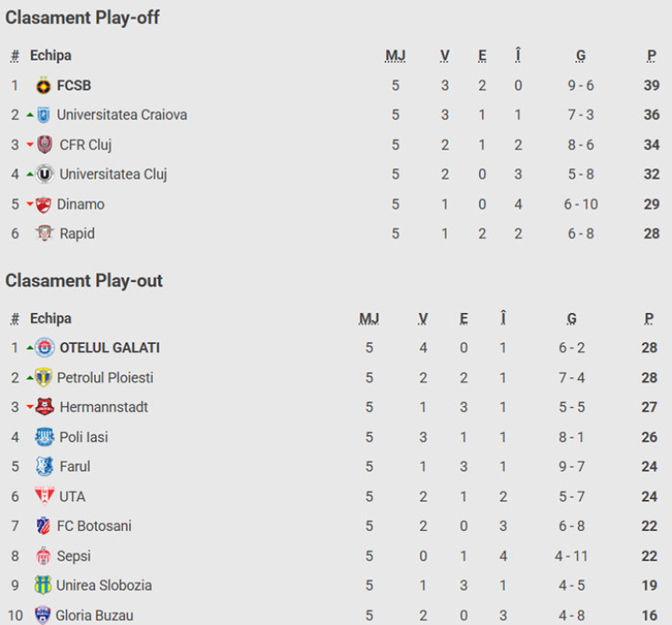672x625 pixels.
Task: Click Universitatea Craiova's team logo
Action: [43, 115]
